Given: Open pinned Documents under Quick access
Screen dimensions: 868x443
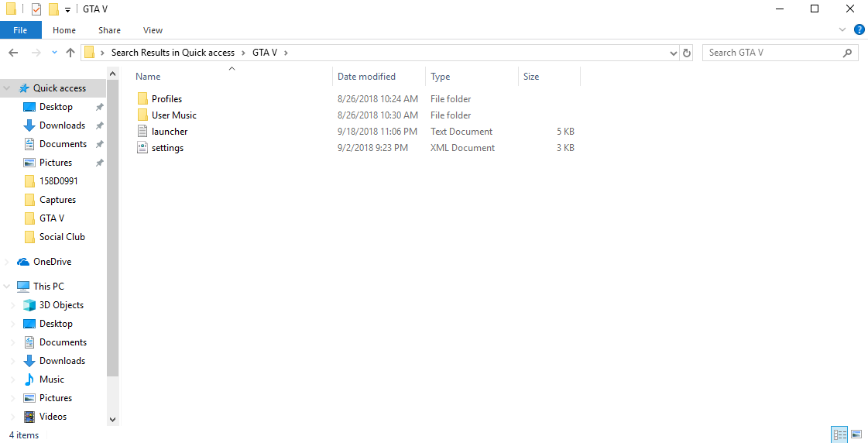Looking at the screenshot, I should (63, 144).
